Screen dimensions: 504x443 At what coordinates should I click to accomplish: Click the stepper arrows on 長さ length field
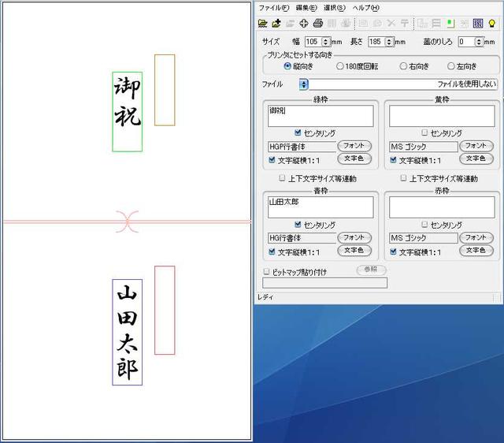click(x=389, y=41)
